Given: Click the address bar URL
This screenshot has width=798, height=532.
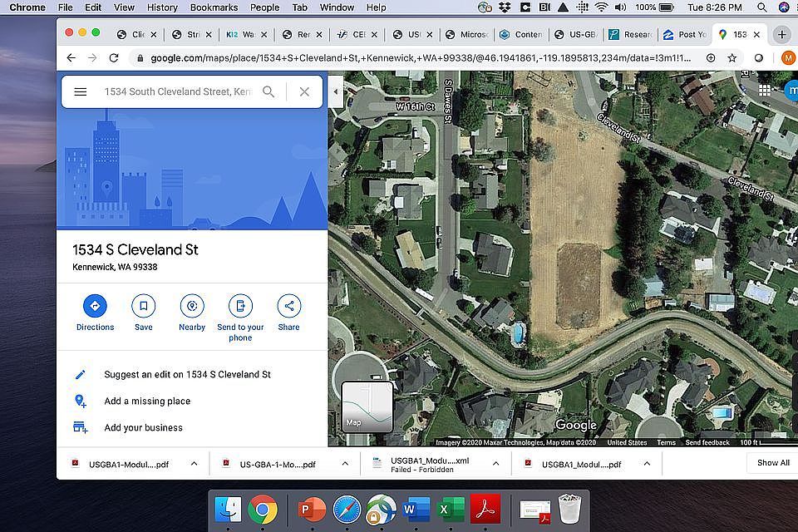Looking at the screenshot, I should coord(421,58).
